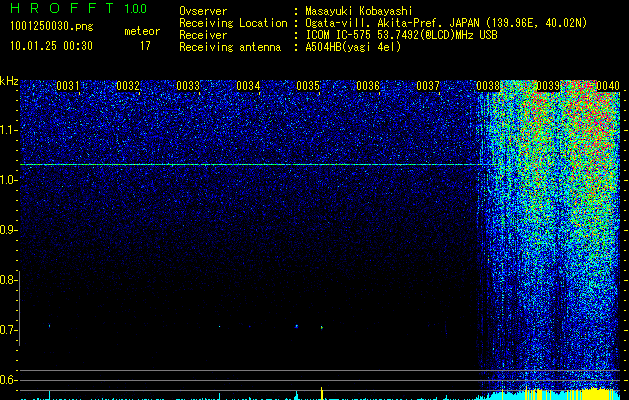Click the meteor label
Viewport: 629px width, 400px height.
pos(142,31)
